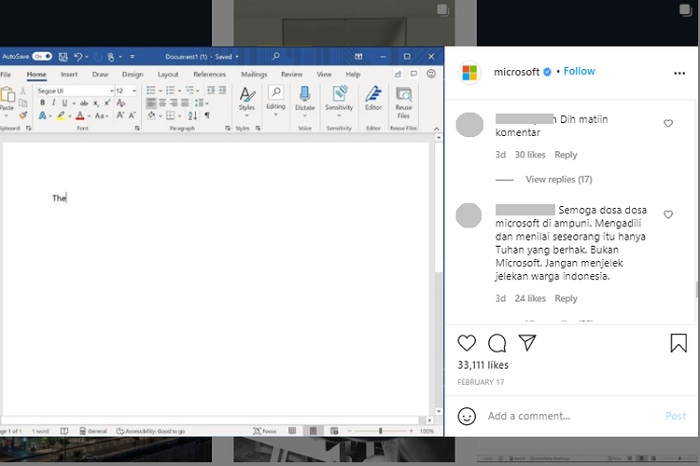This screenshot has height=466, width=700.
Task: Center the paragraph text
Action: [162, 103]
